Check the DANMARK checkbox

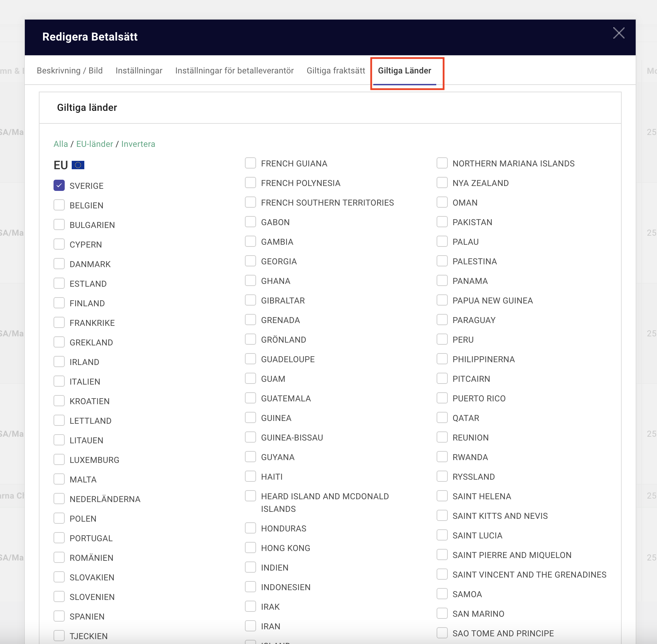59,264
